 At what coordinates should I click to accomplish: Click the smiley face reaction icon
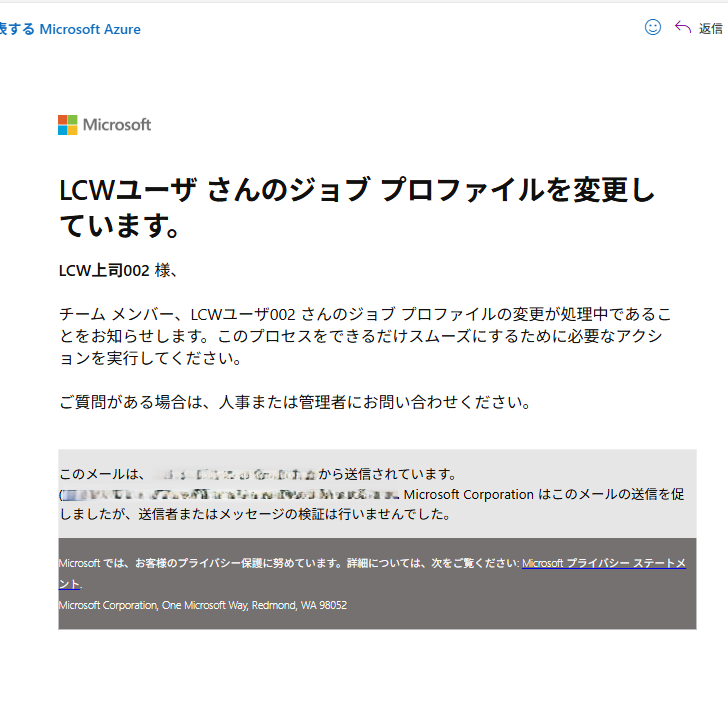click(653, 27)
